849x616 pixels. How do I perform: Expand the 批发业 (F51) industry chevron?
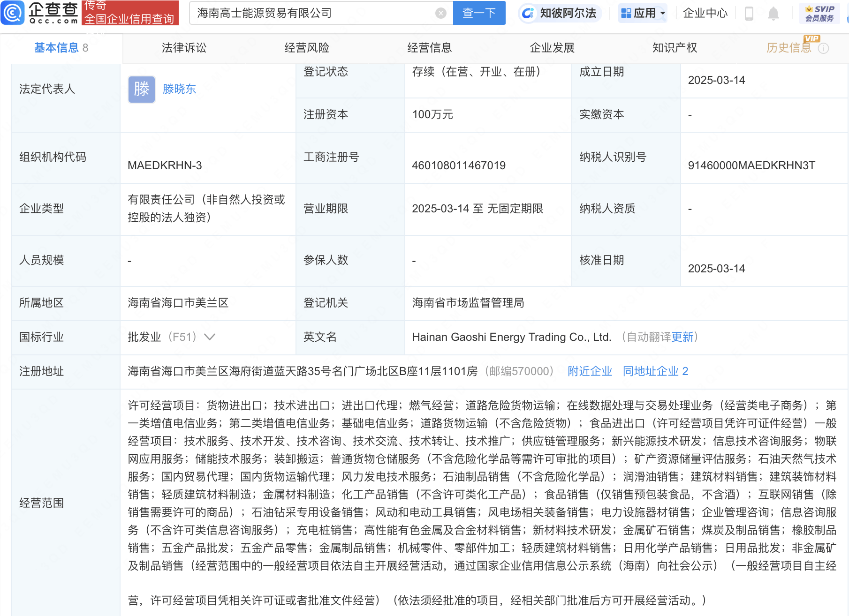click(x=210, y=337)
